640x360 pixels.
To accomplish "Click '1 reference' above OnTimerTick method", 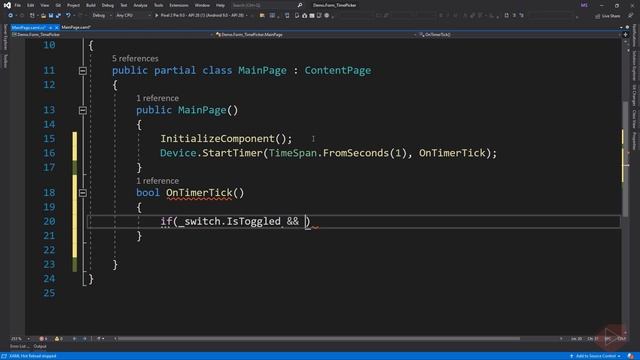I will [x=157, y=180].
